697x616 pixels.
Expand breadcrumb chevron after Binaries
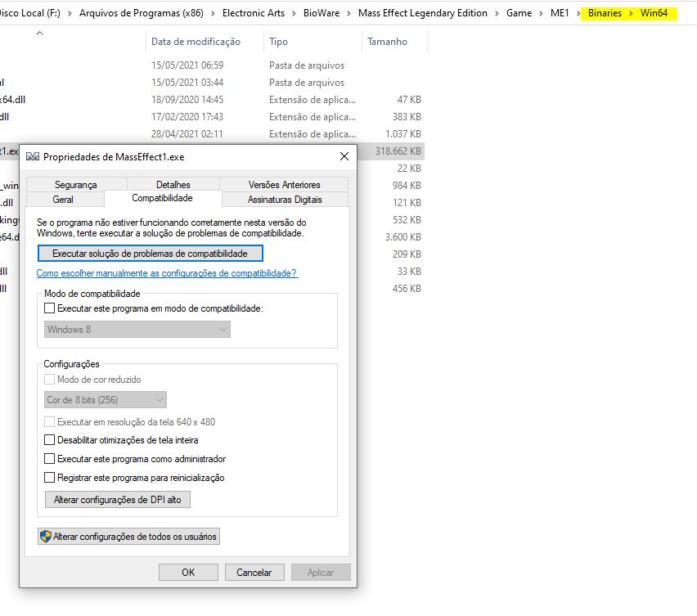(x=632, y=13)
